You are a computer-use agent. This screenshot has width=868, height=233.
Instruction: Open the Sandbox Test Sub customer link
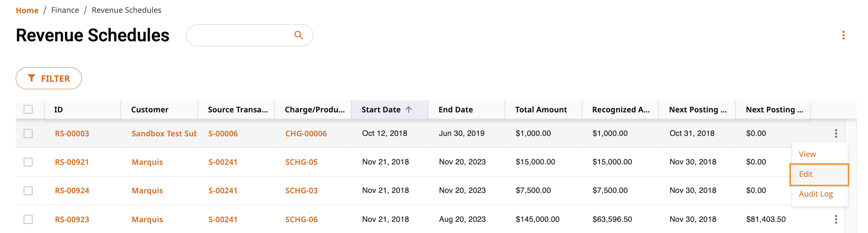click(164, 133)
